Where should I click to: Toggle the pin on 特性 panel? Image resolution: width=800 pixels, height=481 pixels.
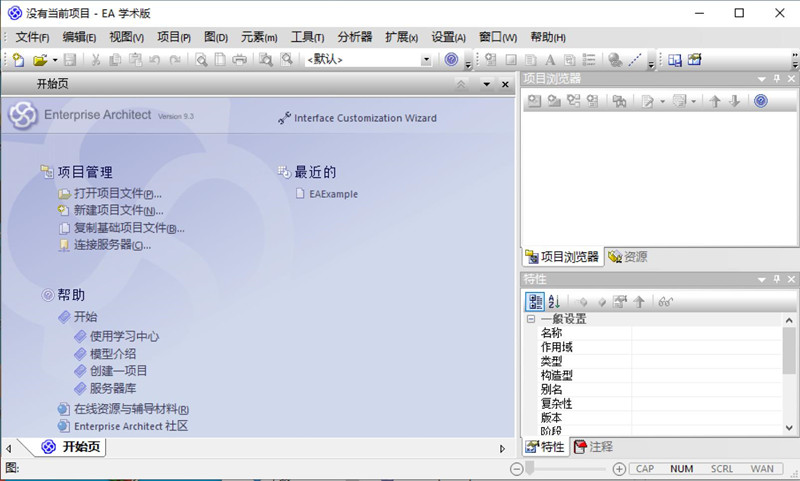[777, 279]
